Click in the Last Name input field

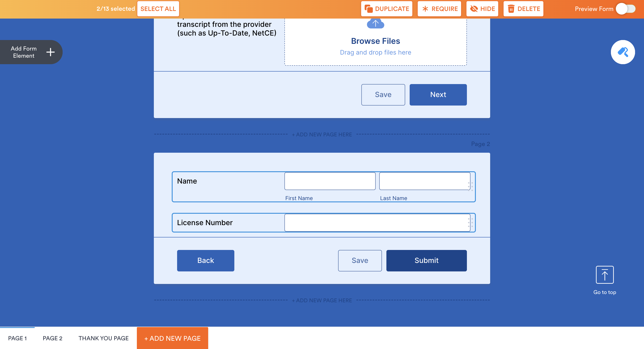point(424,181)
